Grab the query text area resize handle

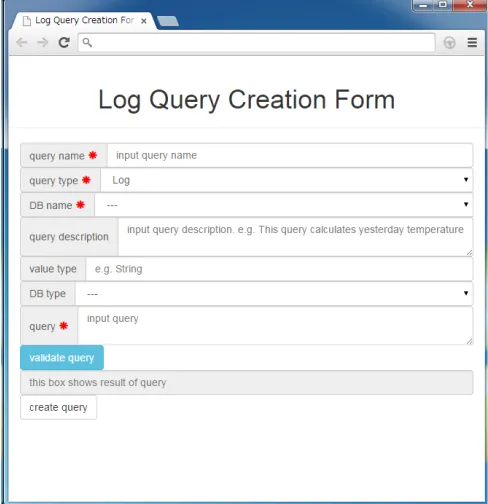[469, 341]
